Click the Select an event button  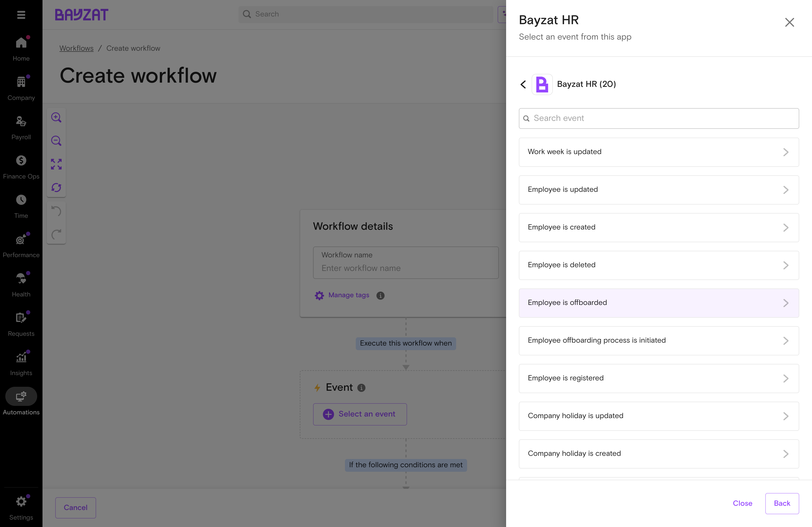[360, 414]
